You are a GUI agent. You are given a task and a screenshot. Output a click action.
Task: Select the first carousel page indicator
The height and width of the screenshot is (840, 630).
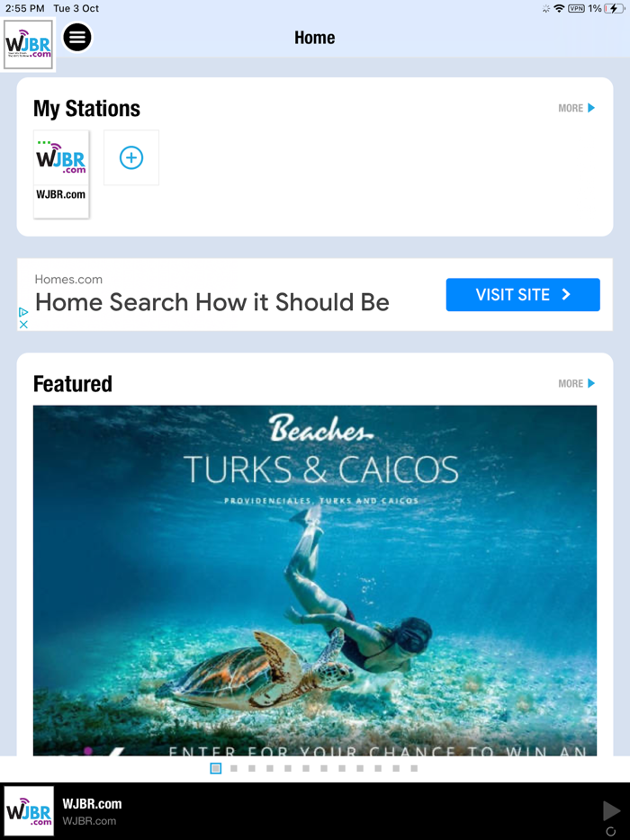point(215,768)
